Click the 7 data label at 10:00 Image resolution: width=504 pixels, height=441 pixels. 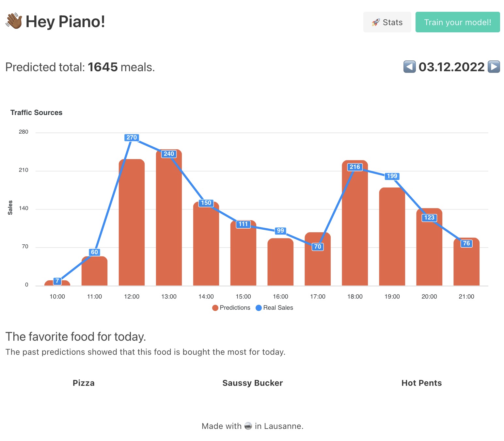[57, 281]
